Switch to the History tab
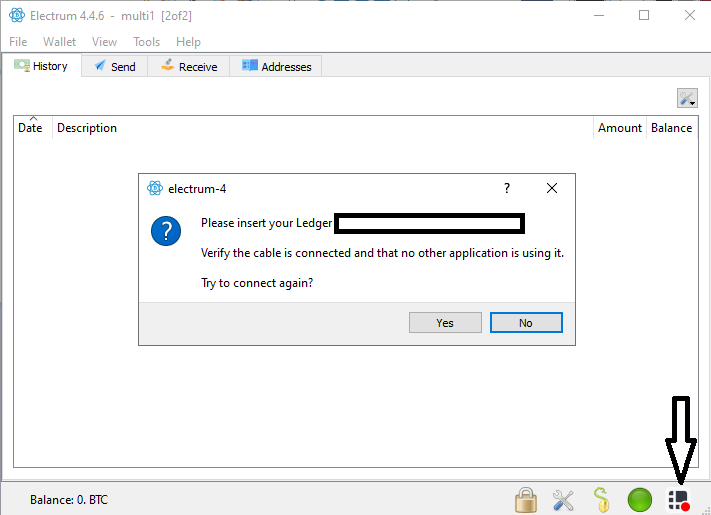This screenshot has height=515, width=711. click(x=42, y=66)
